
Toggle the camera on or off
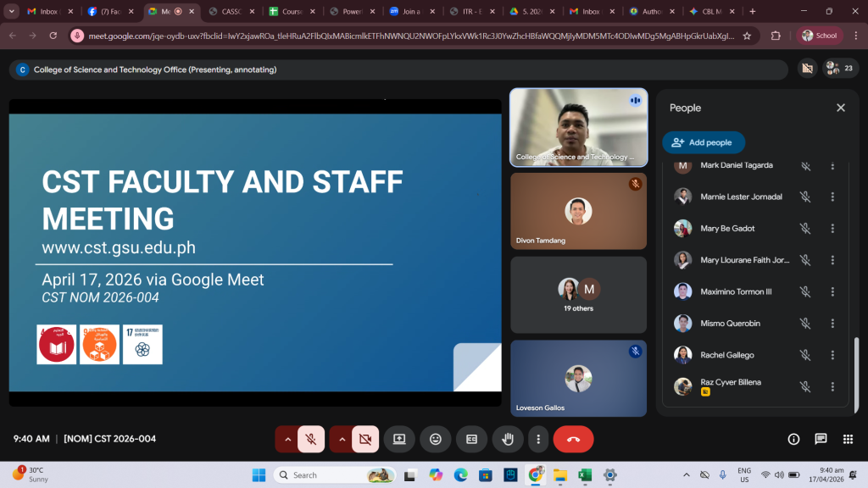[x=365, y=439]
